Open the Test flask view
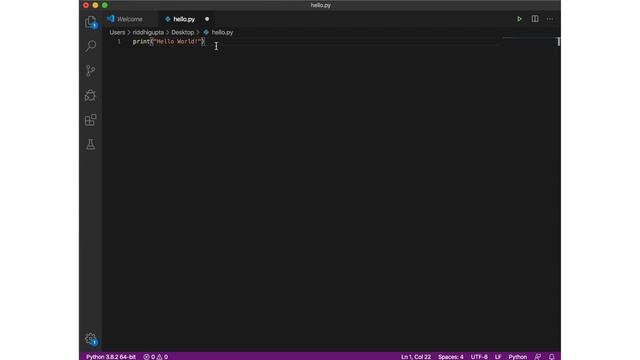Screen dimensions: 640x360 point(91,144)
